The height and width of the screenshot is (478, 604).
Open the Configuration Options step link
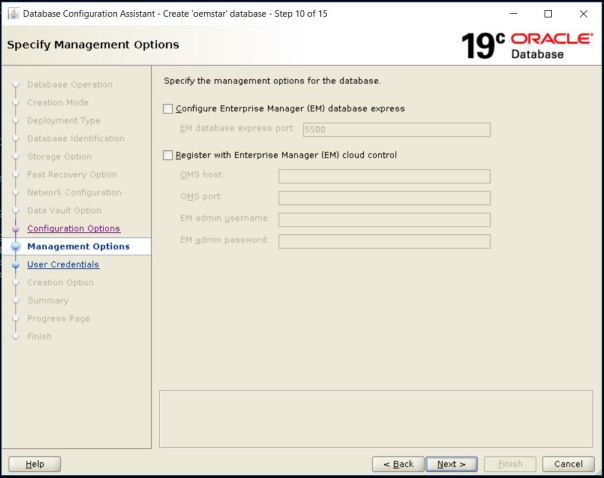(x=73, y=229)
